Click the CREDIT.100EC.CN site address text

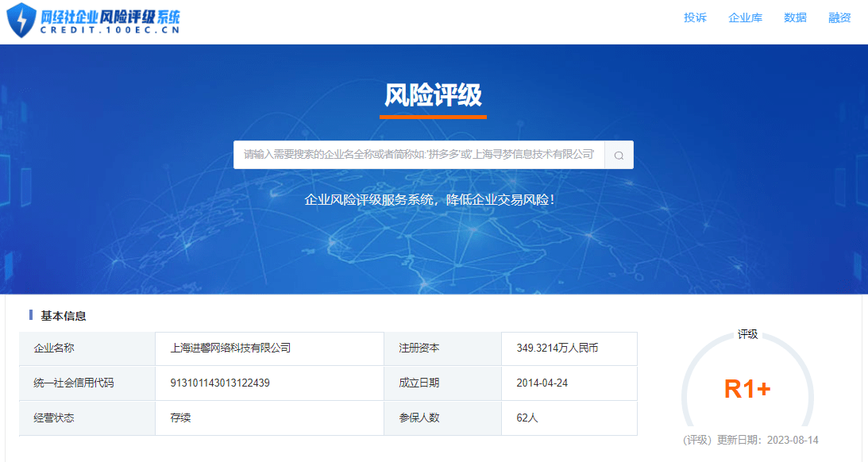click(x=110, y=31)
